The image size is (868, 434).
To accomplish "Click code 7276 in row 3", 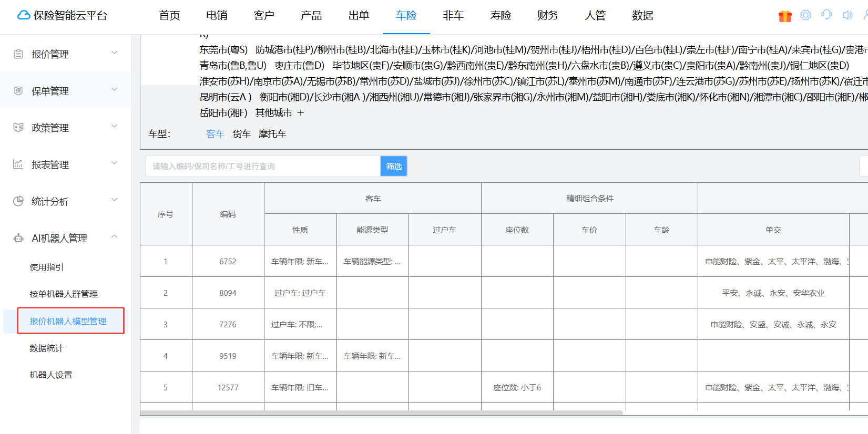I will 228,324.
